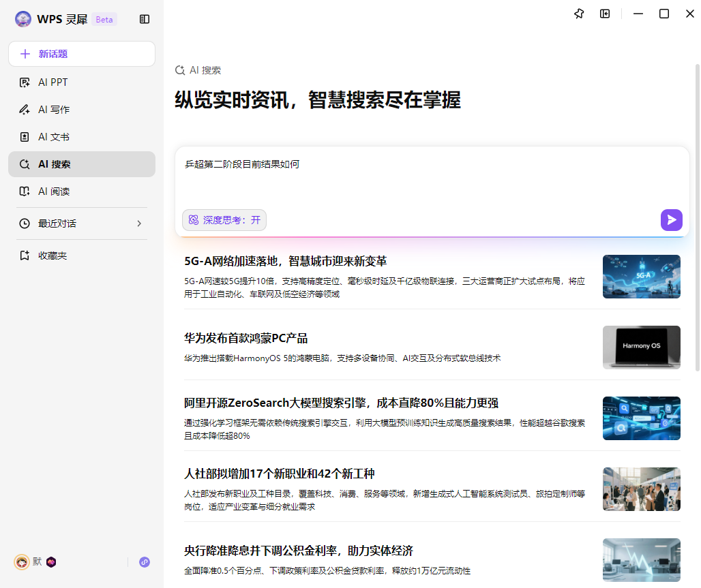This screenshot has height=588, width=701.
Task: Open the 华为发布首款鸿蒙PC产品 headline
Action: coord(245,338)
